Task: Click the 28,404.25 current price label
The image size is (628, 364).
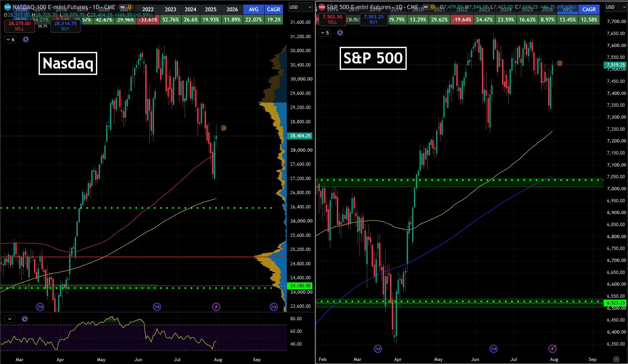Action: tap(300, 136)
